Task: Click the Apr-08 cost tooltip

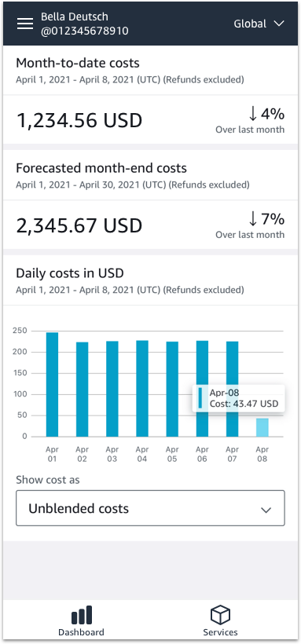Action: 238,398
